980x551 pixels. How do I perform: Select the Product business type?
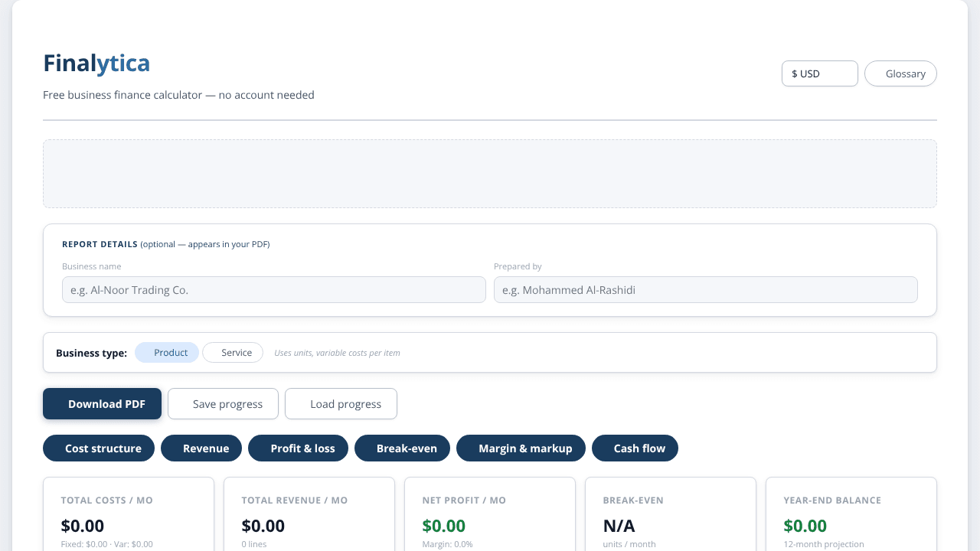pos(167,353)
